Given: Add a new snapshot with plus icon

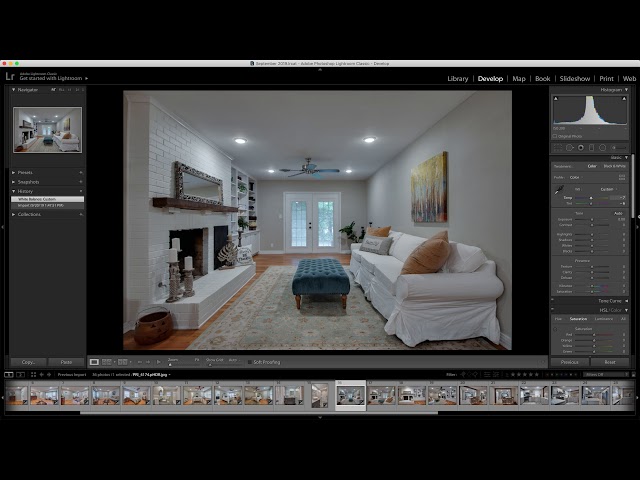Looking at the screenshot, I should pos(81,182).
